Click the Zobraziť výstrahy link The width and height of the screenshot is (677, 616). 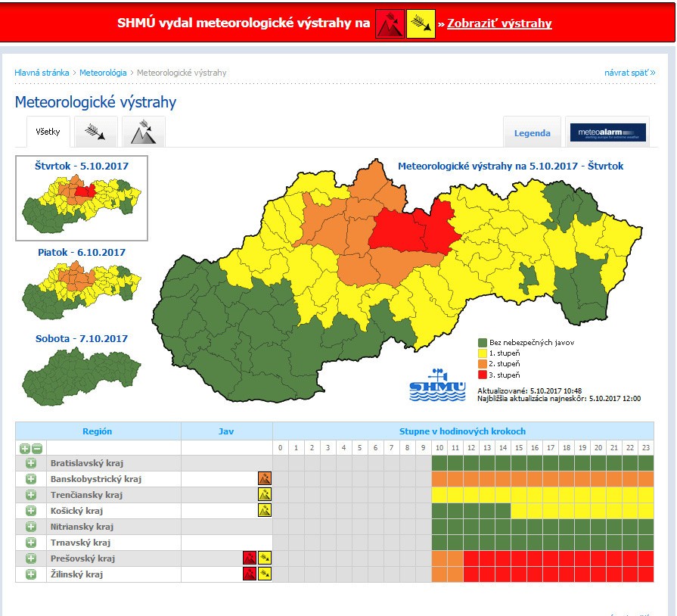tap(499, 23)
